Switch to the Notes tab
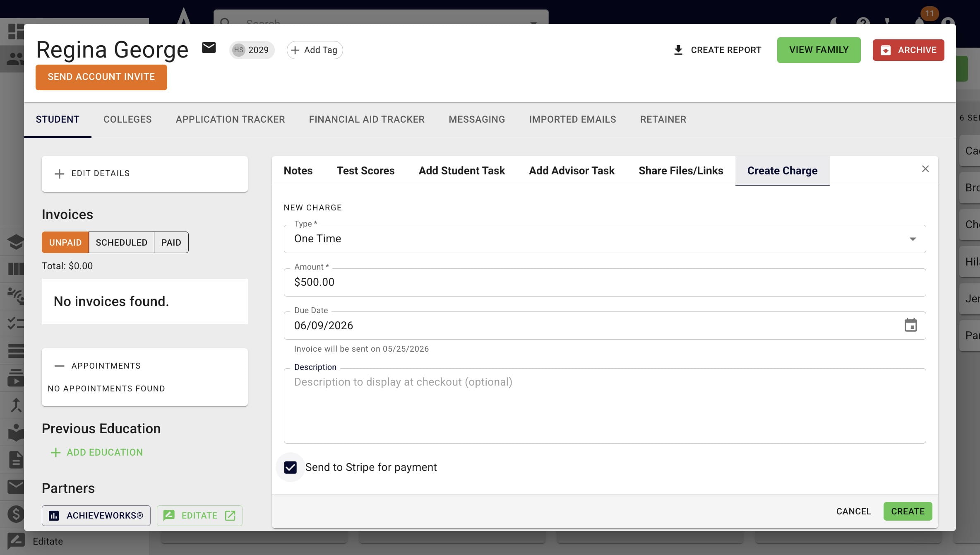Image resolution: width=980 pixels, height=555 pixels. tap(298, 171)
